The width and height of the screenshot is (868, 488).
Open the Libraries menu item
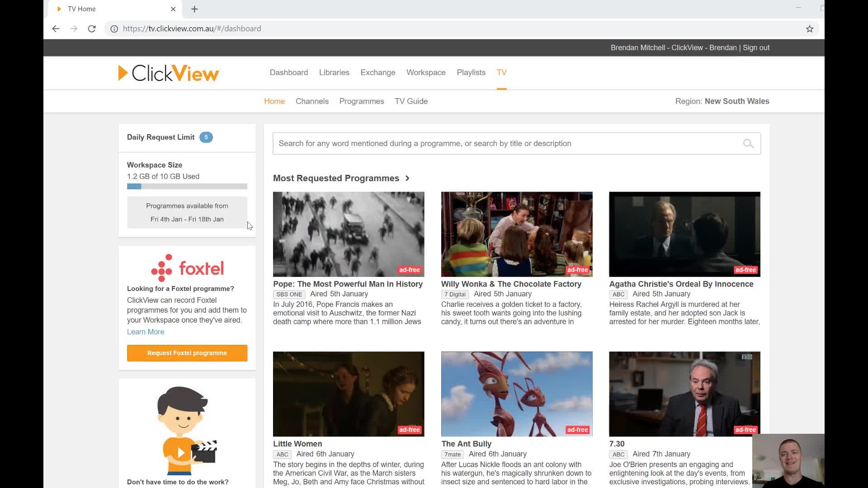334,72
